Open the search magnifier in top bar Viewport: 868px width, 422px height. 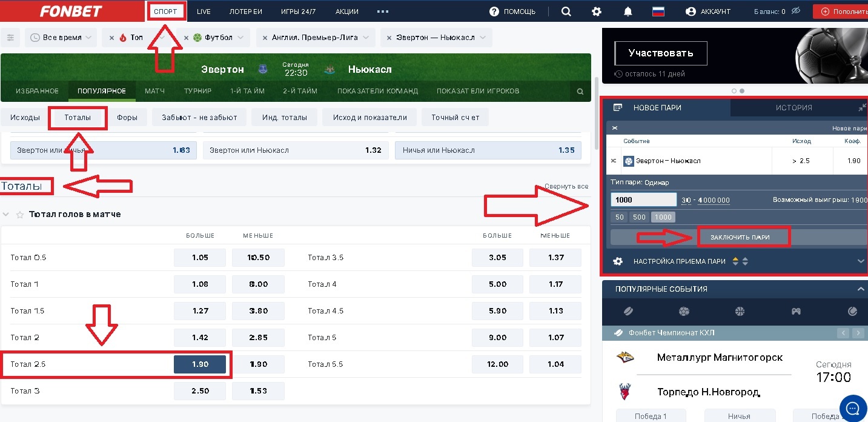point(566,12)
